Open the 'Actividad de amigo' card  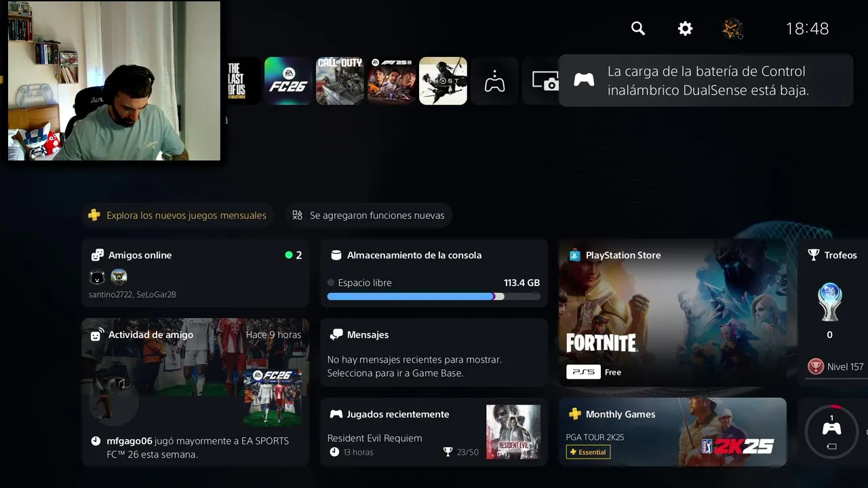coord(195,392)
